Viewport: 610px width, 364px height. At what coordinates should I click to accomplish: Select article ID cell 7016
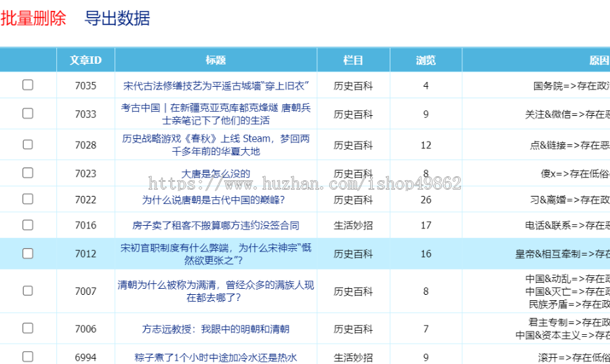(x=85, y=225)
